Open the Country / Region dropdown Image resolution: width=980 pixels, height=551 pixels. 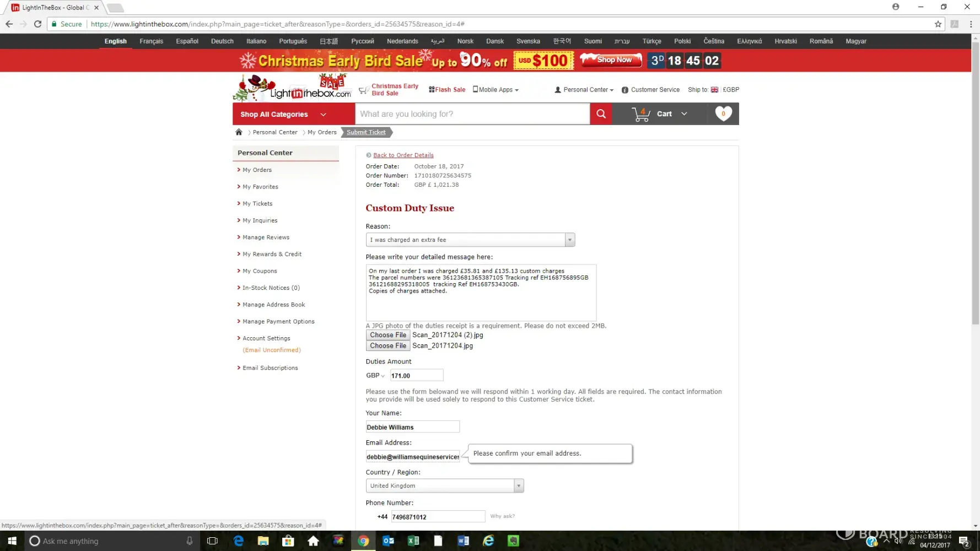pos(445,485)
